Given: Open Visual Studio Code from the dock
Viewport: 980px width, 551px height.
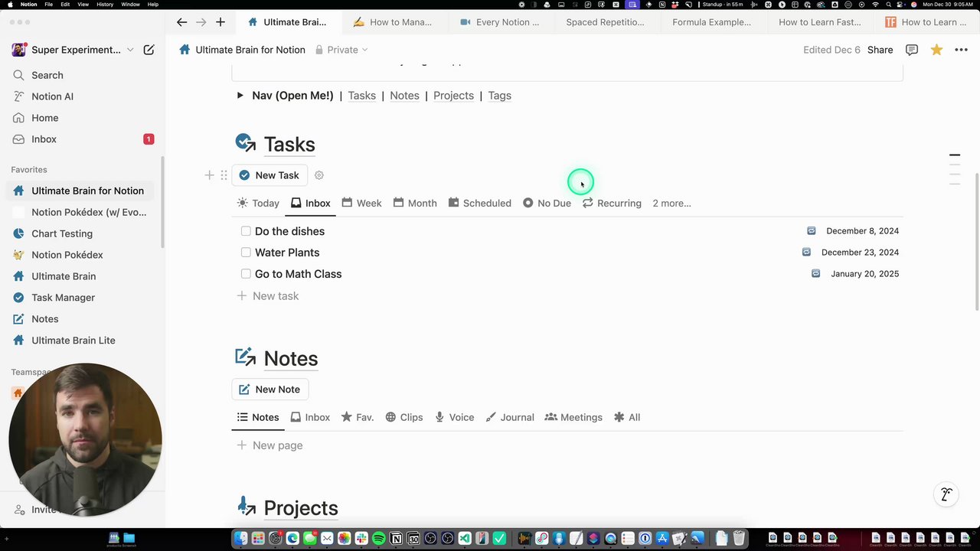Looking at the screenshot, I should [465, 538].
